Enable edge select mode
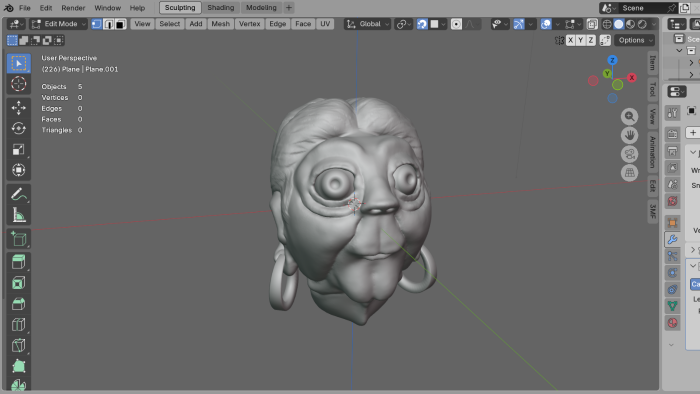This screenshot has height=394, width=700. coord(108,24)
